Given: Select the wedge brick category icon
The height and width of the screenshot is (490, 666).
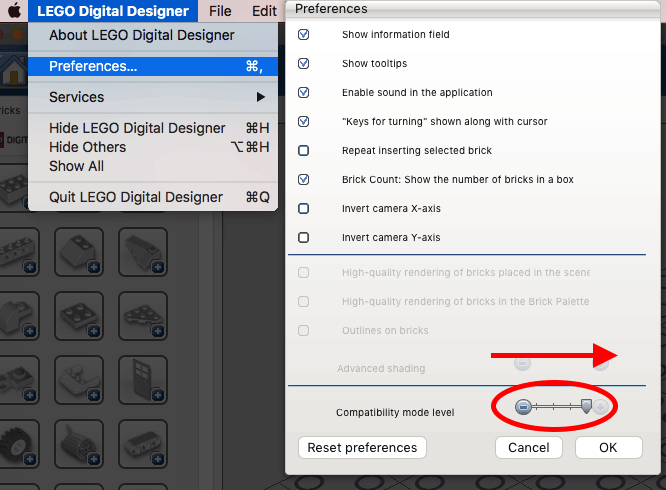Looking at the screenshot, I should click(x=143, y=252).
